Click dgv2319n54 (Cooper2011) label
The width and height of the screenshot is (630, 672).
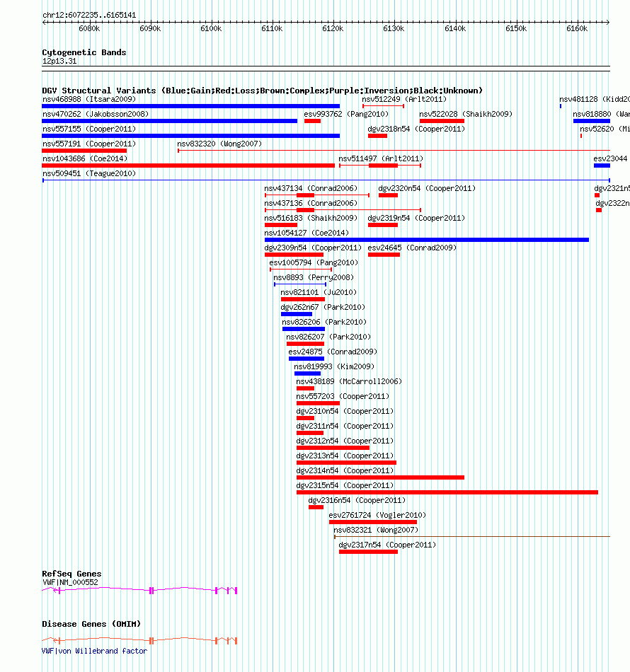coord(416,218)
